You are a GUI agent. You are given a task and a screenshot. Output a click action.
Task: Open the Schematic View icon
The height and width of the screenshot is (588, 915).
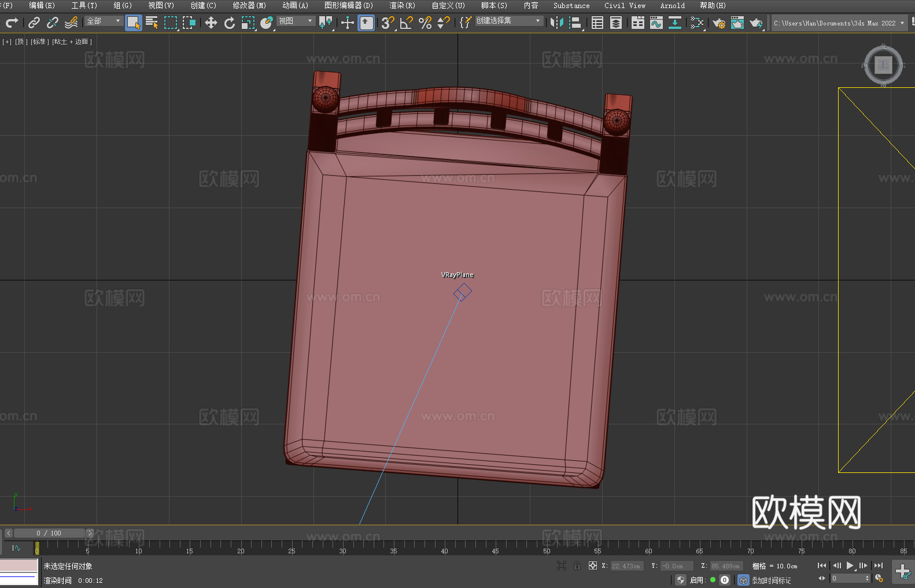[697, 23]
